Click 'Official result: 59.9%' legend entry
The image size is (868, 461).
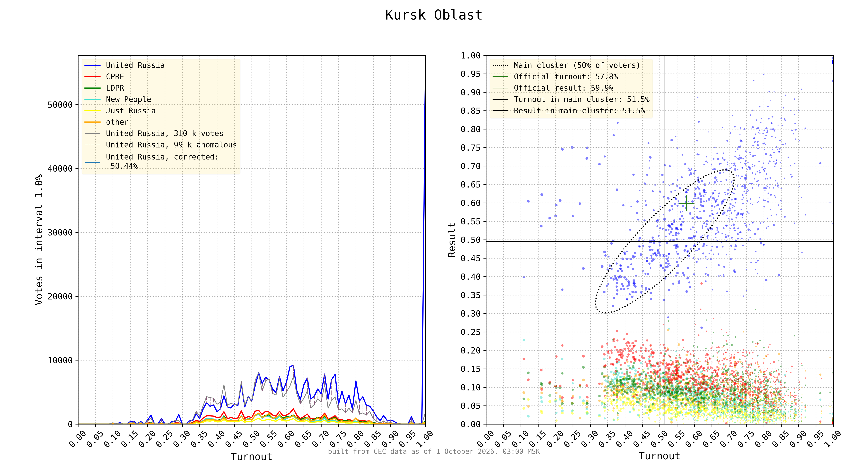(x=553, y=88)
